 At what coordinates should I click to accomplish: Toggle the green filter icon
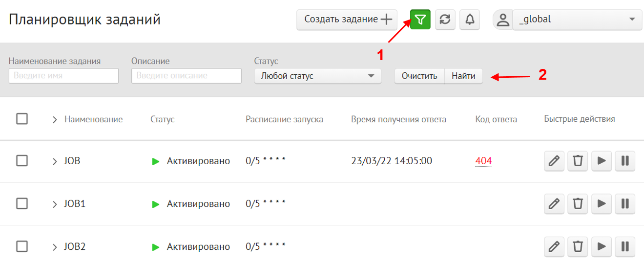coord(420,20)
